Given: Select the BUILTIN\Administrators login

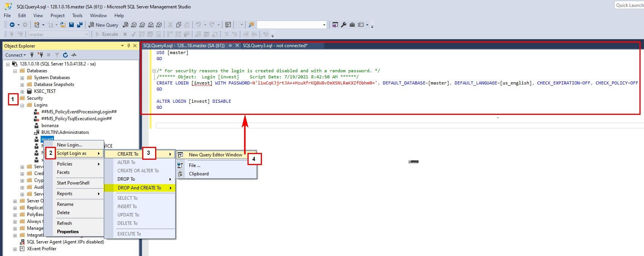Looking at the screenshot, I should coord(65,132).
